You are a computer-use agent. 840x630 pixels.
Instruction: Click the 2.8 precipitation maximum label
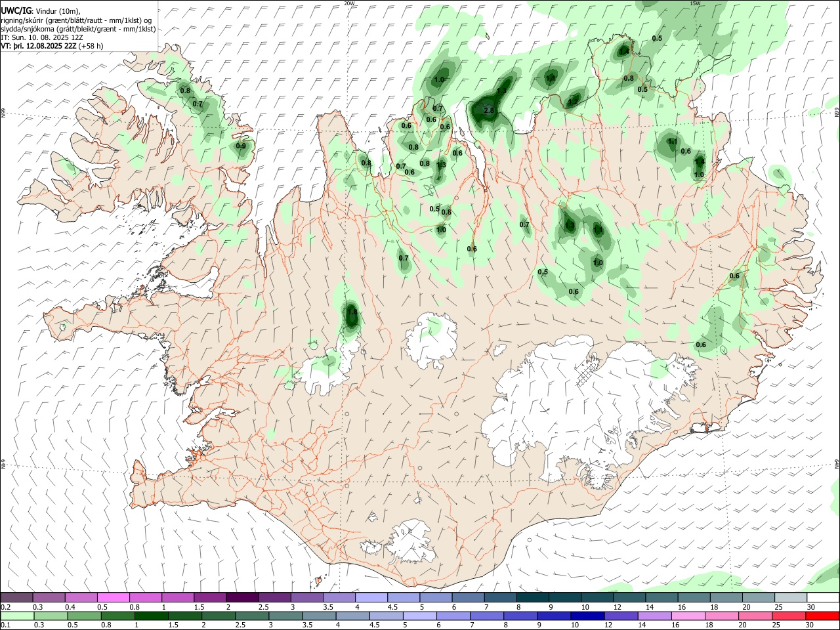(488, 111)
